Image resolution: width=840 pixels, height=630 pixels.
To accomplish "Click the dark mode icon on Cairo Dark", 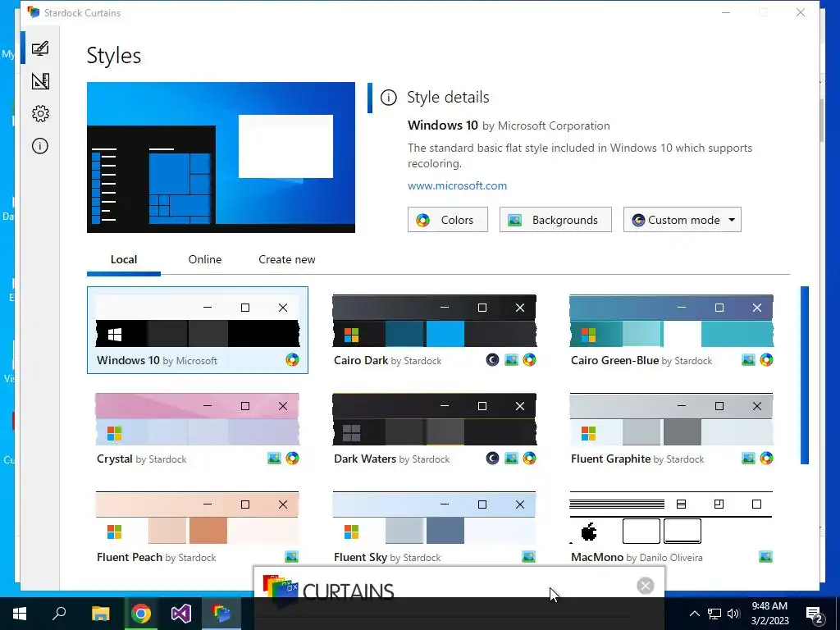I will (492, 360).
